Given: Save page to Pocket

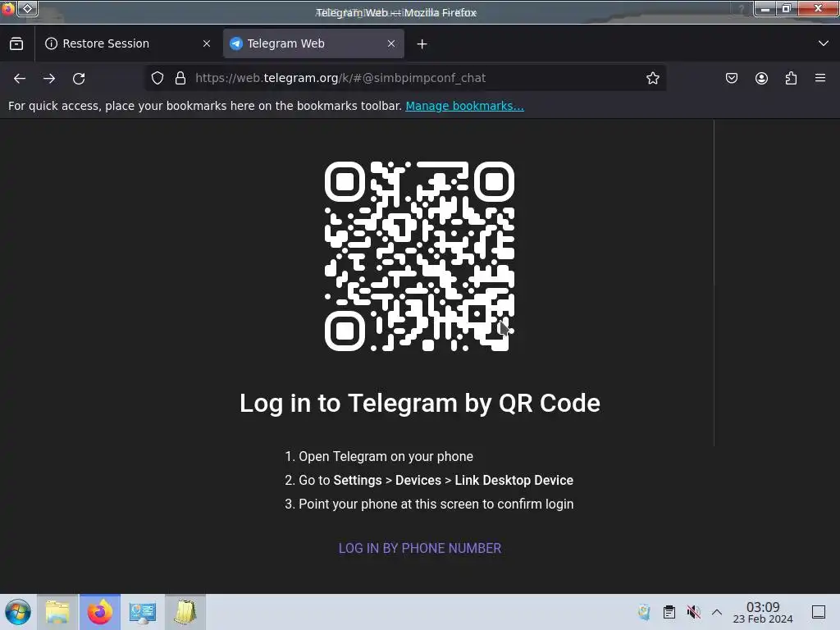Looking at the screenshot, I should tap(732, 78).
